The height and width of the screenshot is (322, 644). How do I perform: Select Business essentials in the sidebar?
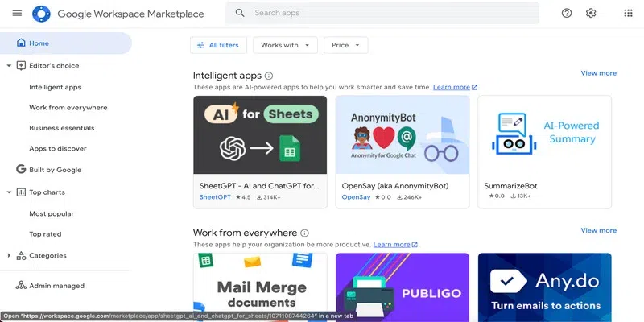[62, 128]
